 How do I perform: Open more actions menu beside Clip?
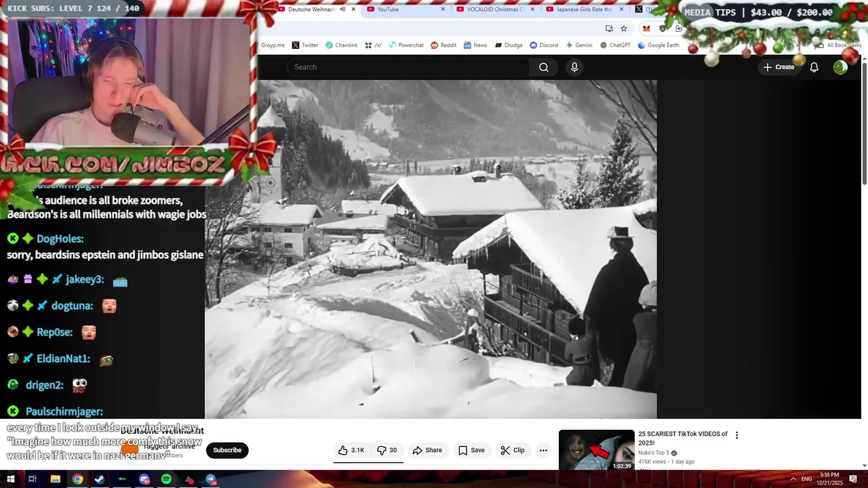pyautogui.click(x=543, y=450)
